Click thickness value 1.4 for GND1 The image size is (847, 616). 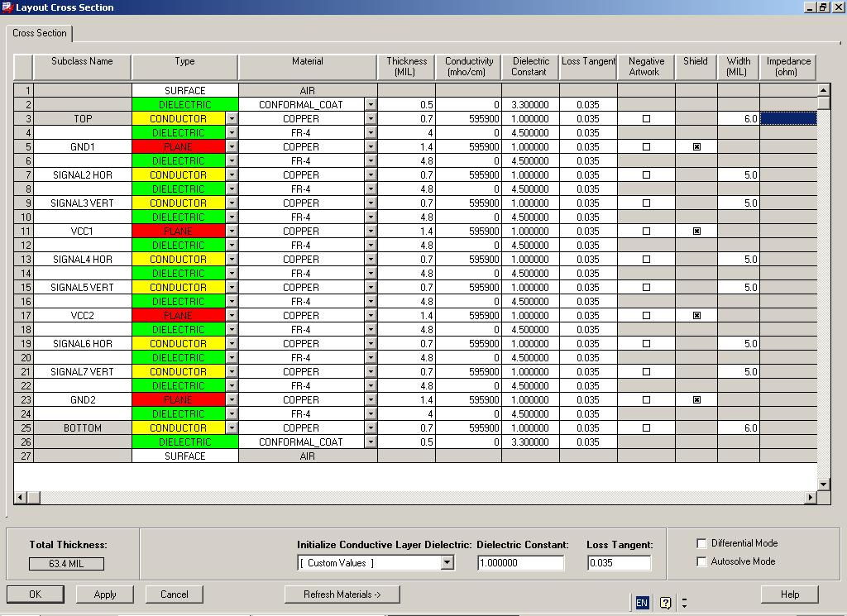406,147
